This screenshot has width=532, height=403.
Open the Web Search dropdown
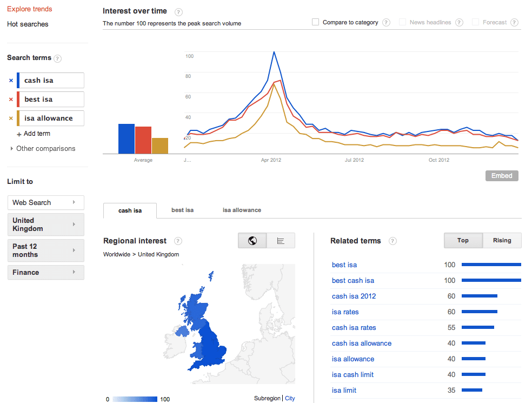click(46, 203)
